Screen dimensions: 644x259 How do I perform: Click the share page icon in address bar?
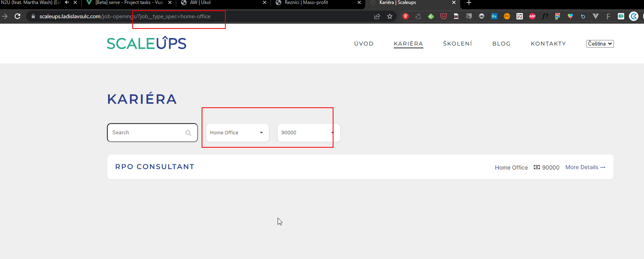click(x=377, y=16)
